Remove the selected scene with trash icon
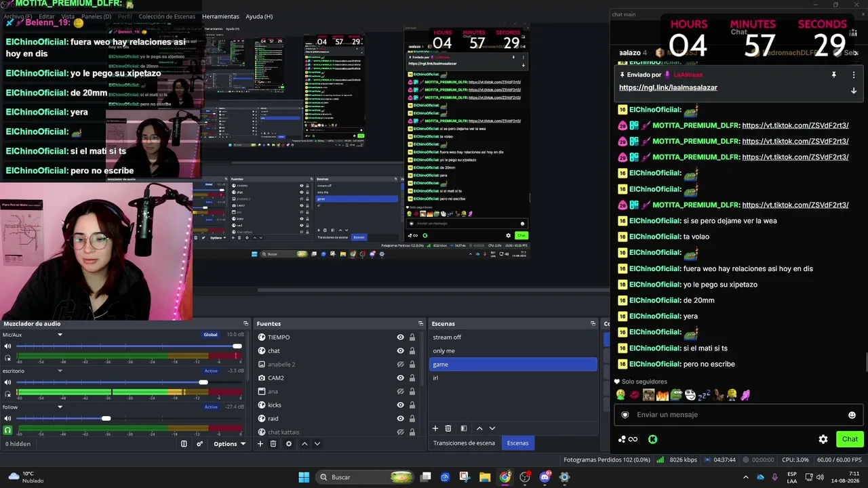The width and height of the screenshot is (868, 488). (x=448, y=428)
